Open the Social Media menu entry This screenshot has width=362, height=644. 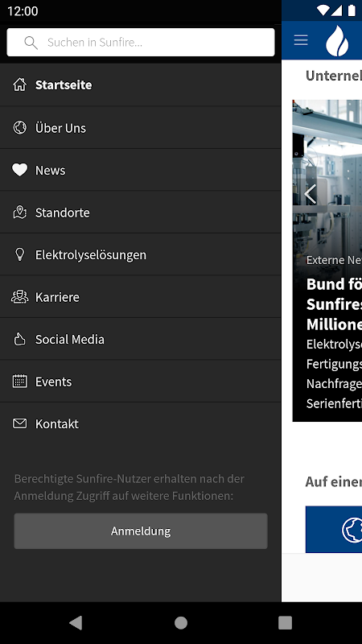click(x=140, y=339)
